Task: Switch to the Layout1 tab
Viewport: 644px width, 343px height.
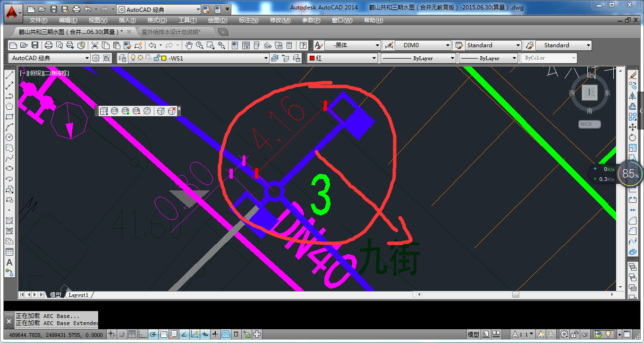Action: 78,295
